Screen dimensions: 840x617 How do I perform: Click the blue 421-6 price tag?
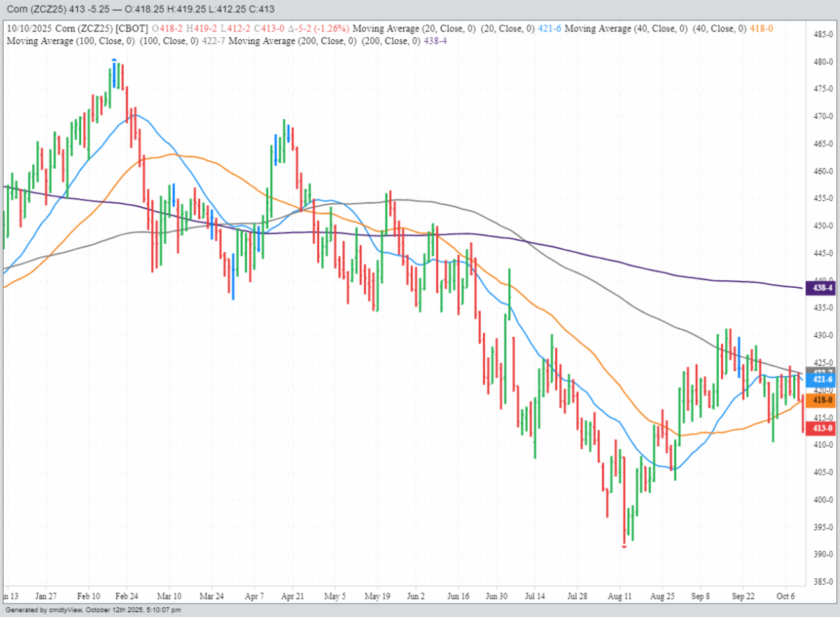click(822, 380)
